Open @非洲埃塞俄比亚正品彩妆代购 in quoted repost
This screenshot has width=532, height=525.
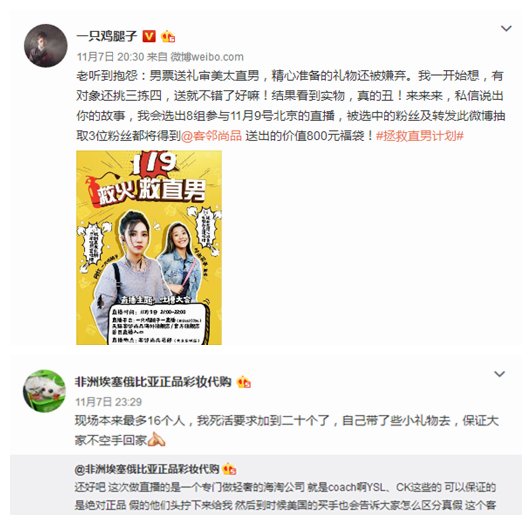147,469
